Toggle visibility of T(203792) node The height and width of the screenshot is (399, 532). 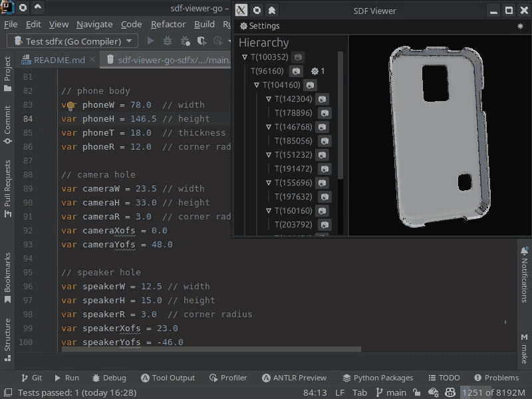tap(325, 225)
